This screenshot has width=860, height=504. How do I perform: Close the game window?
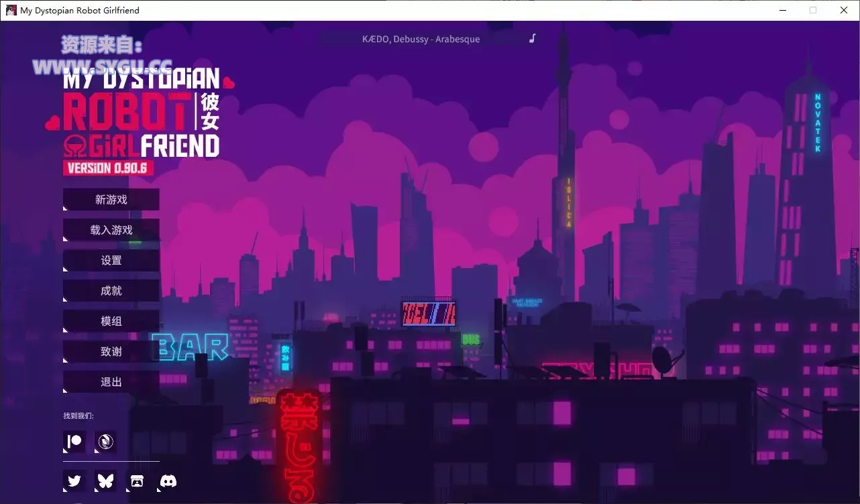[x=844, y=10]
